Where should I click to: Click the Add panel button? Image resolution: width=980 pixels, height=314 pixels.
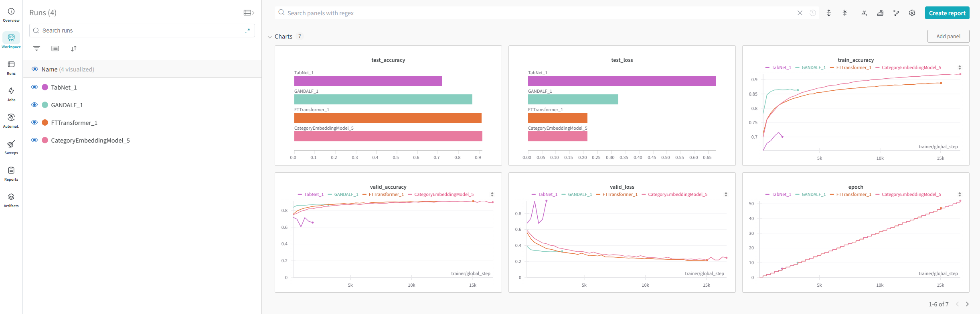948,36
